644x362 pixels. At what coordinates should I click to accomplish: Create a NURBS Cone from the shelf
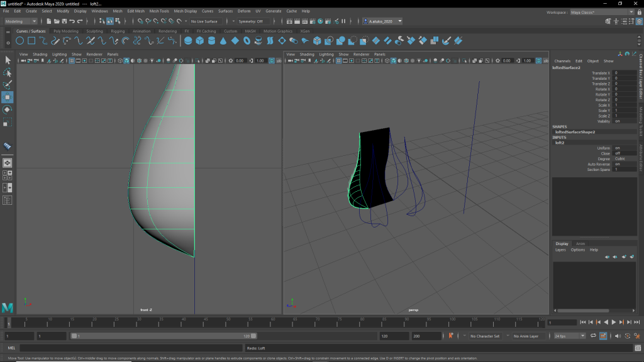[x=223, y=41]
